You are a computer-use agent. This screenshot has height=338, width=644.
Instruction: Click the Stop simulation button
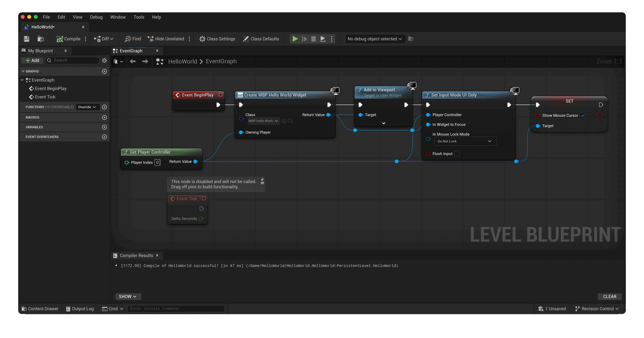tap(313, 39)
